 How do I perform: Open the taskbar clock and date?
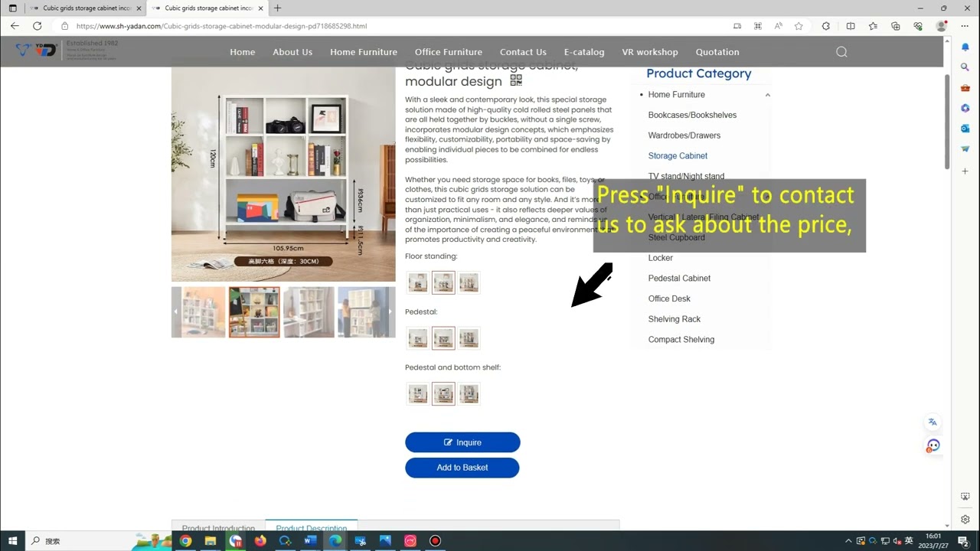point(933,541)
